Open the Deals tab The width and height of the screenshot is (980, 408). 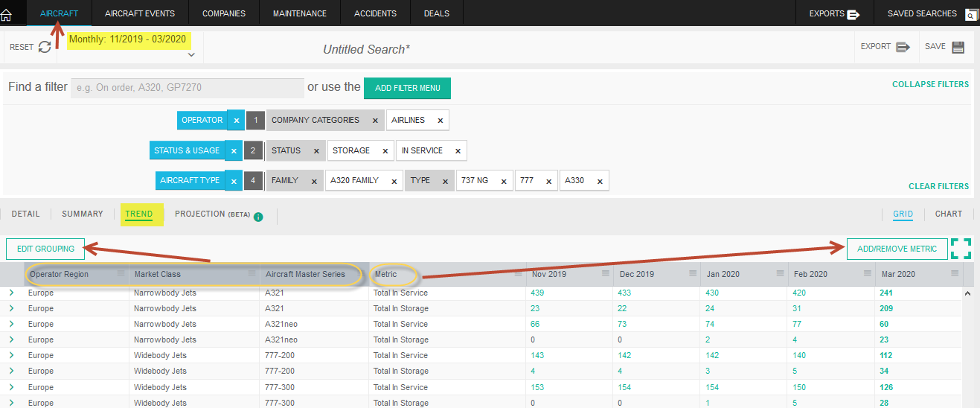click(436, 13)
